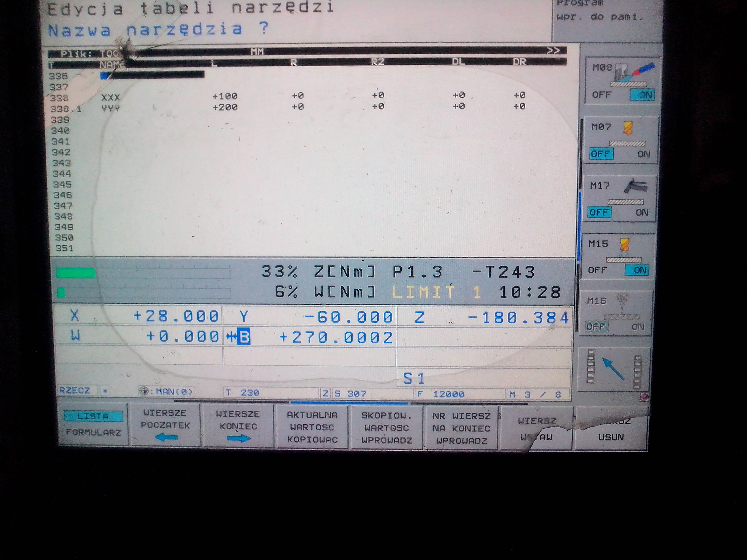The width and height of the screenshot is (747, 560).
Task: Click the M07 orange drill icon
Action: [628, 128]
